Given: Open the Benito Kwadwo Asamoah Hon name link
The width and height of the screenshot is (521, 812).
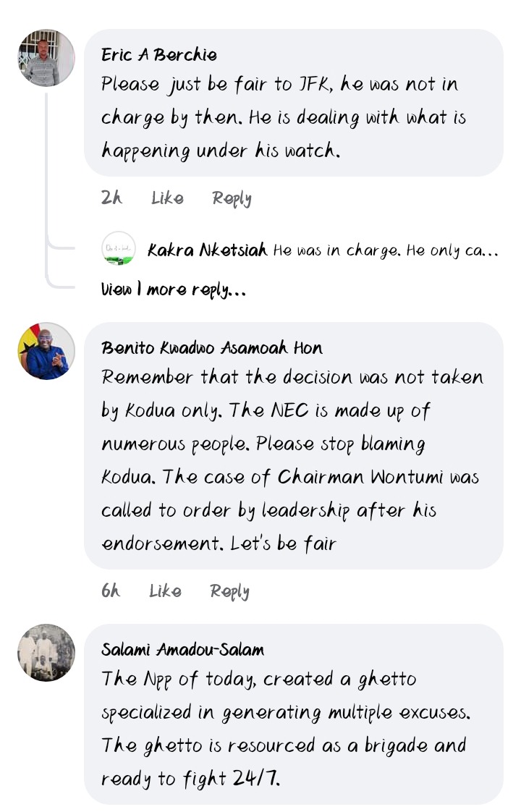Looking at the screenshot, I should coord(212,347).
